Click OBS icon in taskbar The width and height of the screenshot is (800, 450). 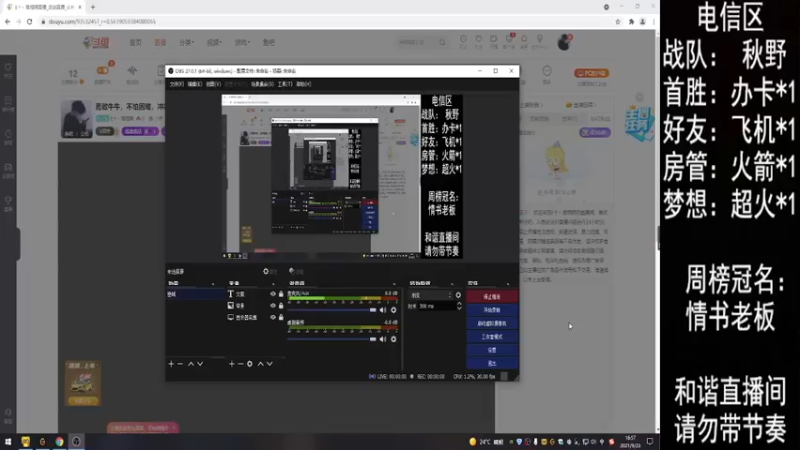tap(76, 442)
